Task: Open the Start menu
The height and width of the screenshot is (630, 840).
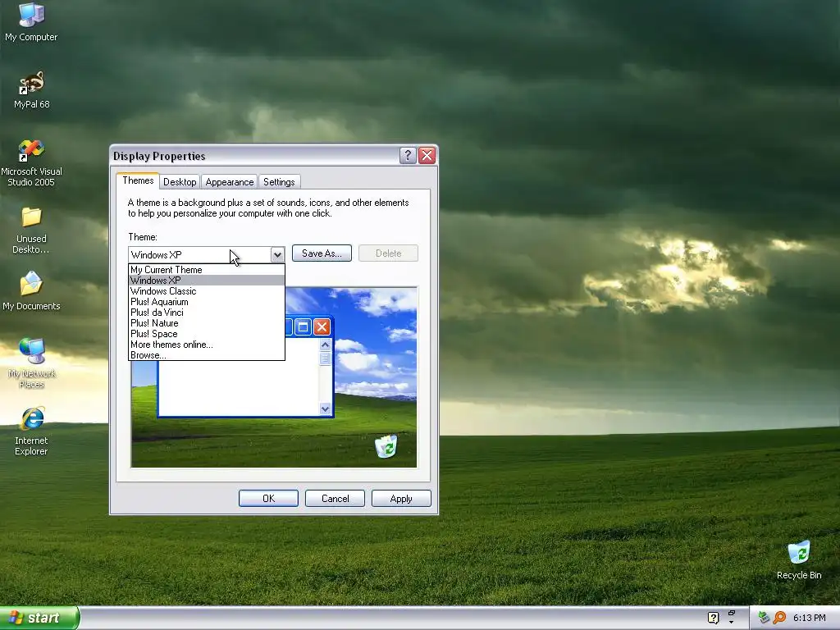Action: point(39,618)
